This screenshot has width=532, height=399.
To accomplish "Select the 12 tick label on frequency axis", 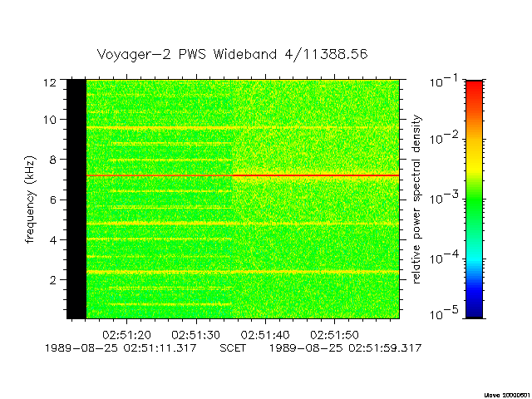I will click(x=50, y=82).
